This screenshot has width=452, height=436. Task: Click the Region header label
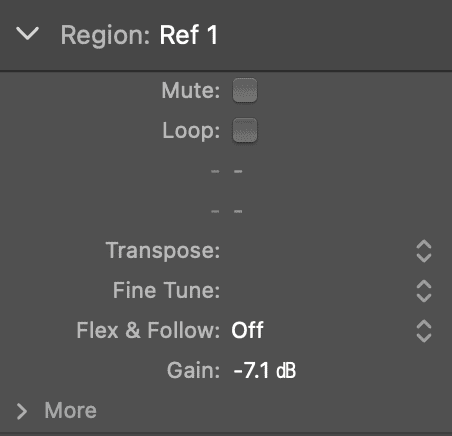(x=105, y=35)
